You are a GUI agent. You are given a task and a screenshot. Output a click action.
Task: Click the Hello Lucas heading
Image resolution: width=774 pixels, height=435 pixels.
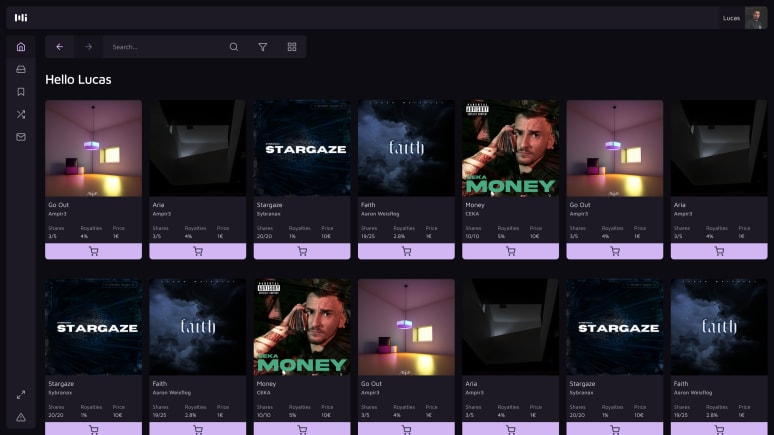click(x=78, y=79)
